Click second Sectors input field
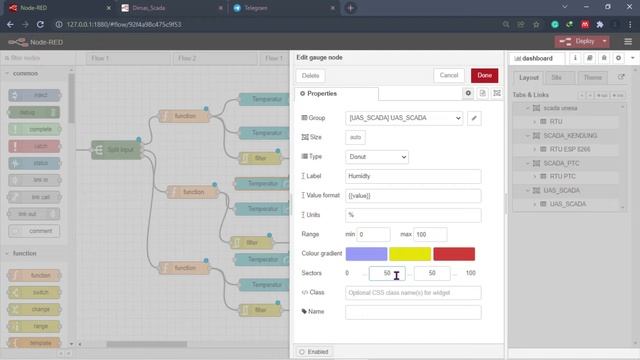This screenshot has height=360, width=640. 432,273
